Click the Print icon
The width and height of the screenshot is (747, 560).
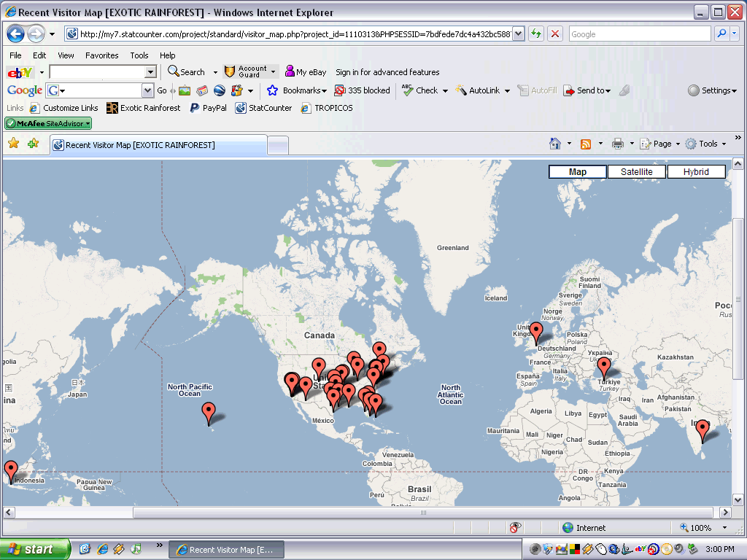point(617,144)
